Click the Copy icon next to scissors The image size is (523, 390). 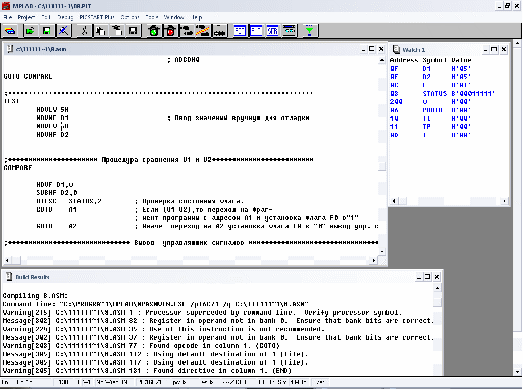click(x=100, y=31)
